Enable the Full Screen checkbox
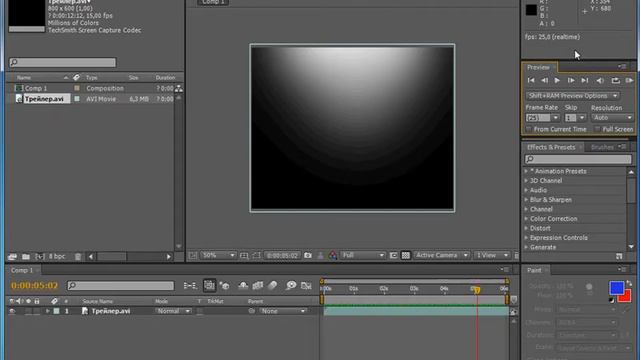 click(x=598, y=129)
